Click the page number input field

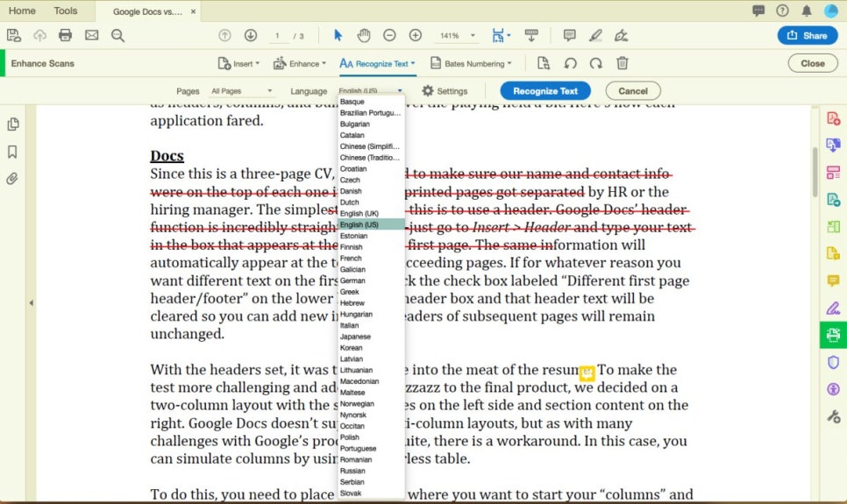(277, 36)
